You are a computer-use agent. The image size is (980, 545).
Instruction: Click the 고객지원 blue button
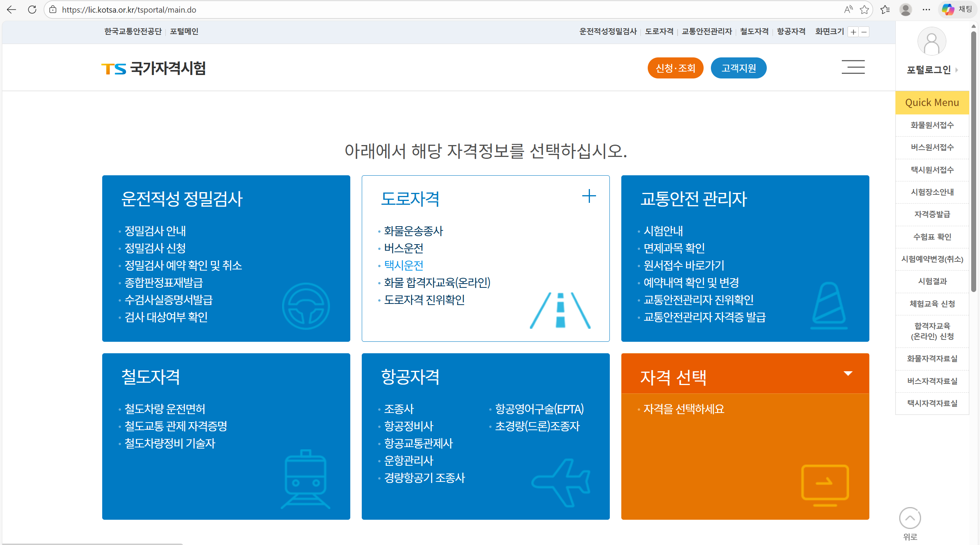coord(738,68)
